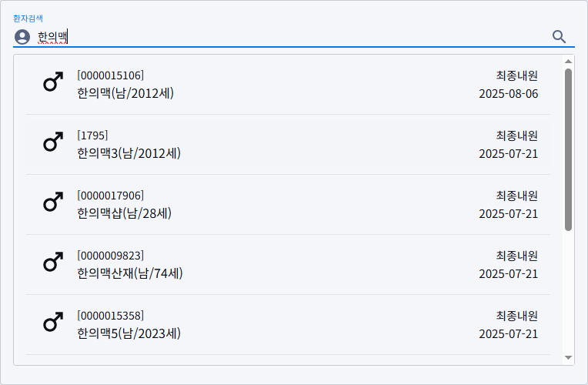Click male icon beside patient 0000017906
Screen dimensions: 588x385
52,202
